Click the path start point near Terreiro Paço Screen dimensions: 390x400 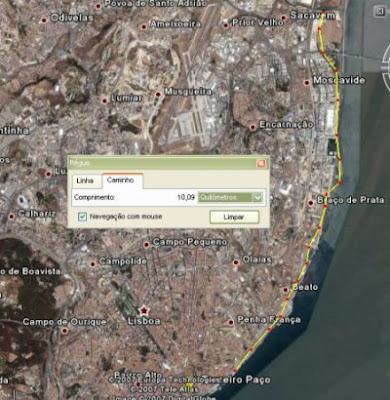tap(235, 370)
